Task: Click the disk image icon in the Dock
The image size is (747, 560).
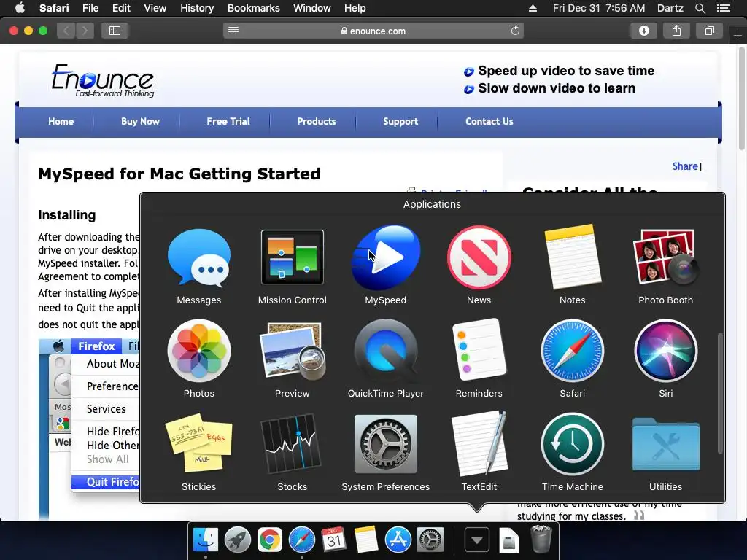Action: [508, 540]
